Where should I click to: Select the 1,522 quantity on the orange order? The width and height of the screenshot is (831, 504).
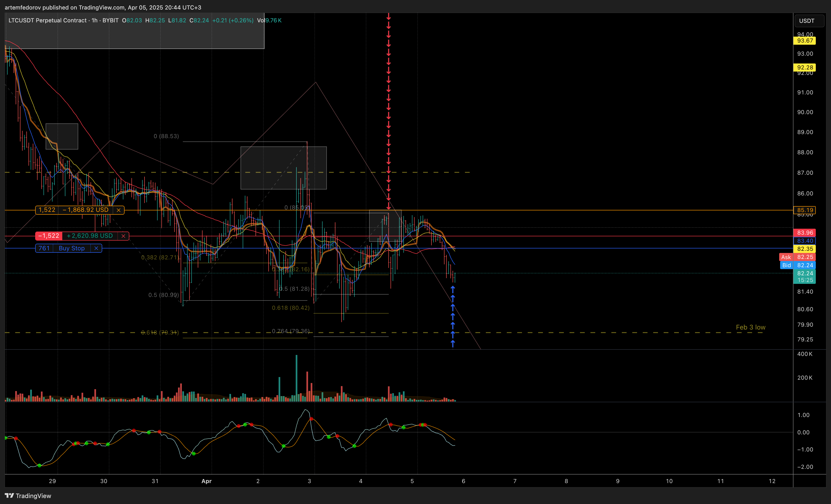tap(47, 210)
